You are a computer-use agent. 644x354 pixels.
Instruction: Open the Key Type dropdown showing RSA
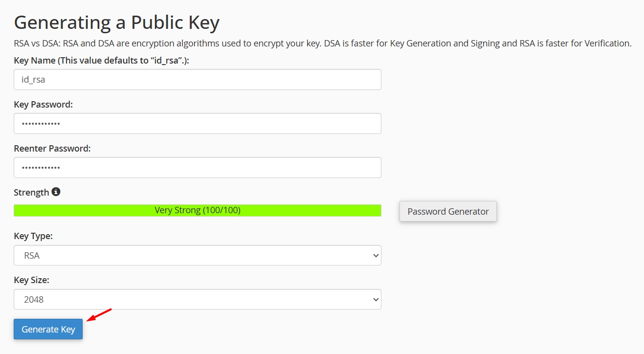pos(197,255)
